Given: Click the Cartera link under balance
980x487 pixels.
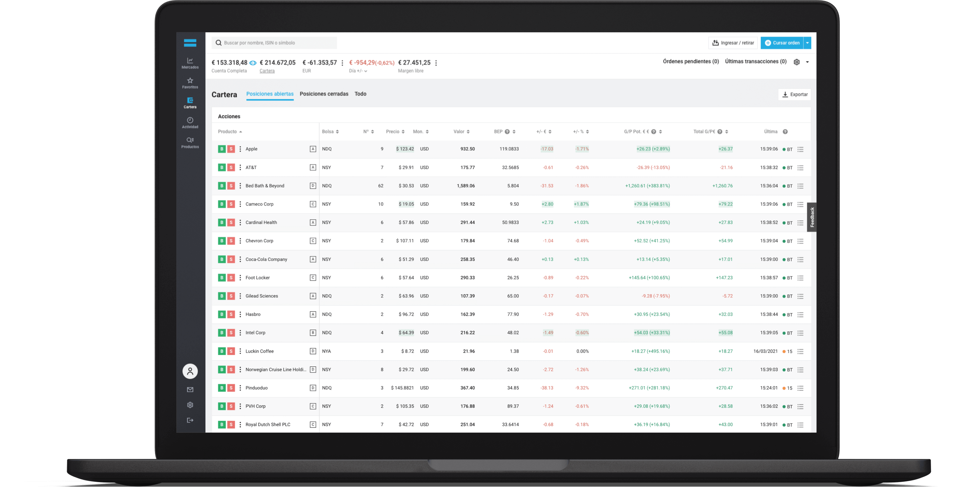Looking at the screenshot, I should [x=267, y=71].
